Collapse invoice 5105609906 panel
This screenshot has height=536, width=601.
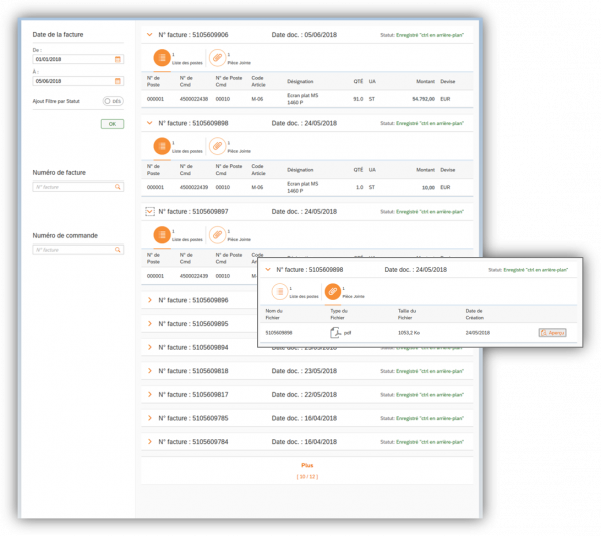pos(150,35)
